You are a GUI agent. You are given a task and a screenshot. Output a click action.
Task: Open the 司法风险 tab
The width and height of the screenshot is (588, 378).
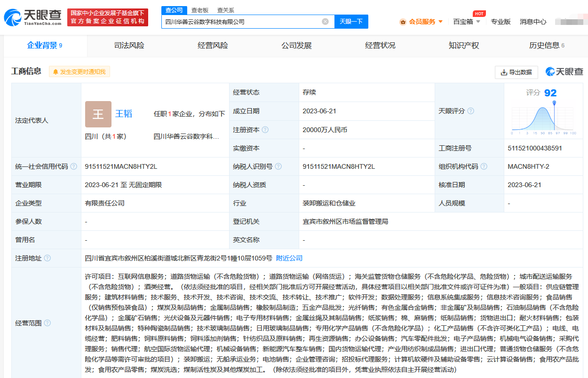[x=129, y=46]
